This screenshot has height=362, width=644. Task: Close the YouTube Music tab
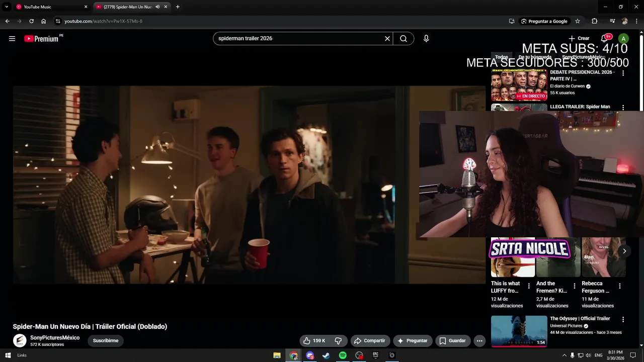(x=86, y=7)
